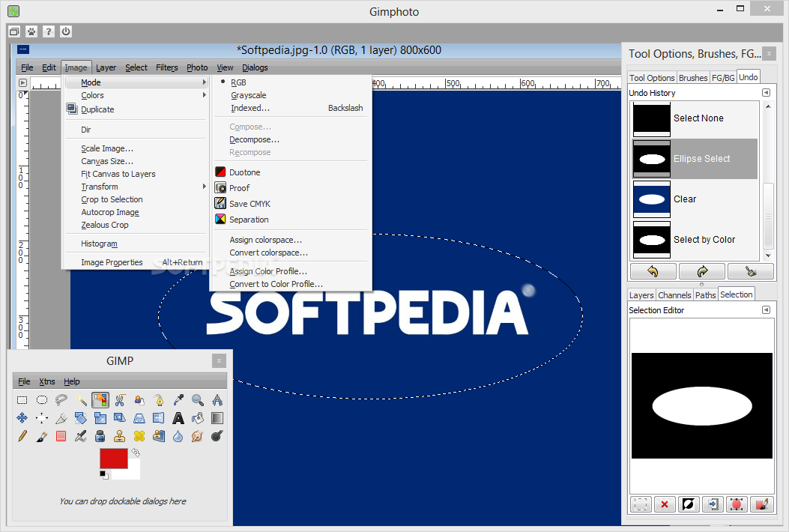Select the Scale tool

(x=100, y=418)
